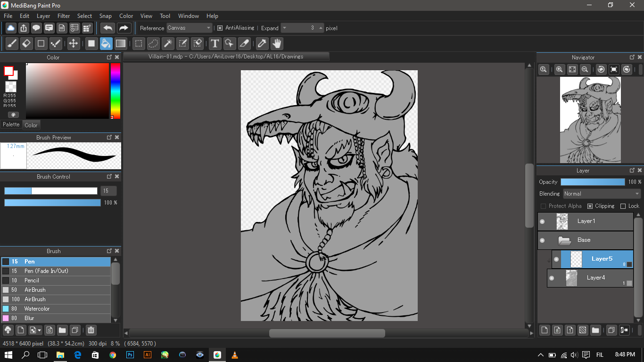Enable Protect Alpha checkbox
The height and width of the screenshot is (362, 644).
[543, 206]
